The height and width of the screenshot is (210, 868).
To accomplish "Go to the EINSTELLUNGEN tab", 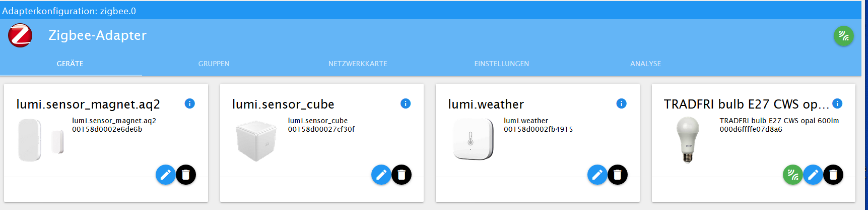I will click(x=502, y=64).
